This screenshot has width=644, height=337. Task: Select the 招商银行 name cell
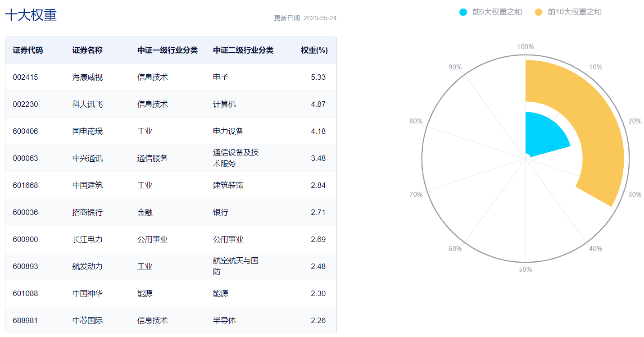tap(87, 213)
